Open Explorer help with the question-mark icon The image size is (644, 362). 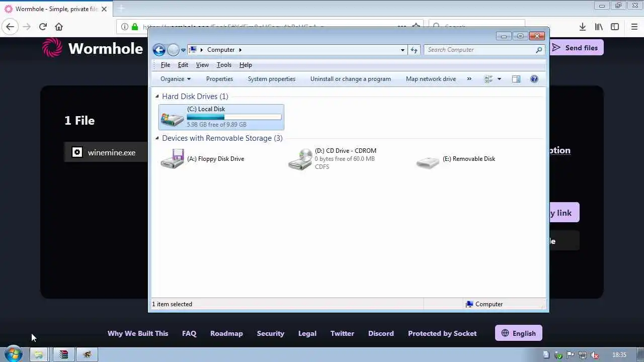coord(534,79)
